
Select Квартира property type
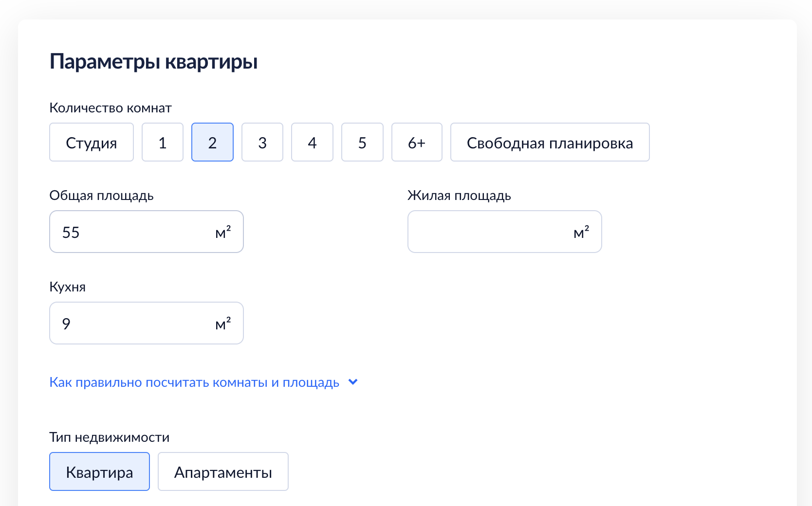[x=99, y=472]
